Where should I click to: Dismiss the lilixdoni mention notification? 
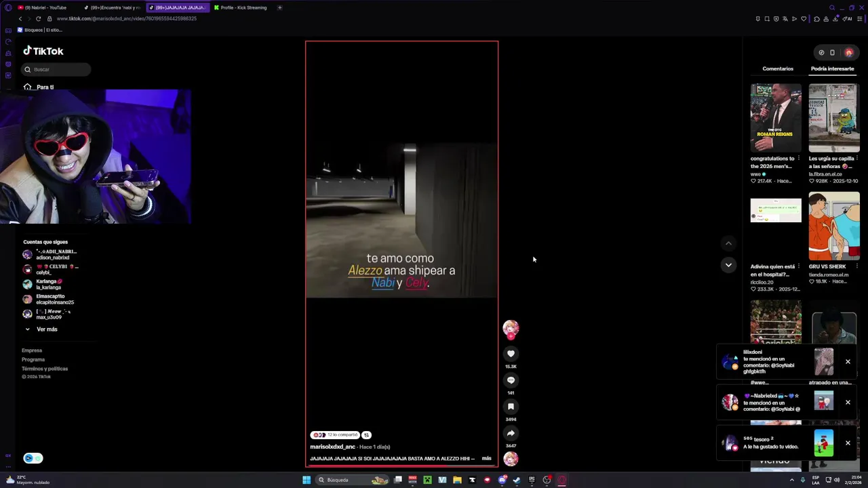pos(848,362)
